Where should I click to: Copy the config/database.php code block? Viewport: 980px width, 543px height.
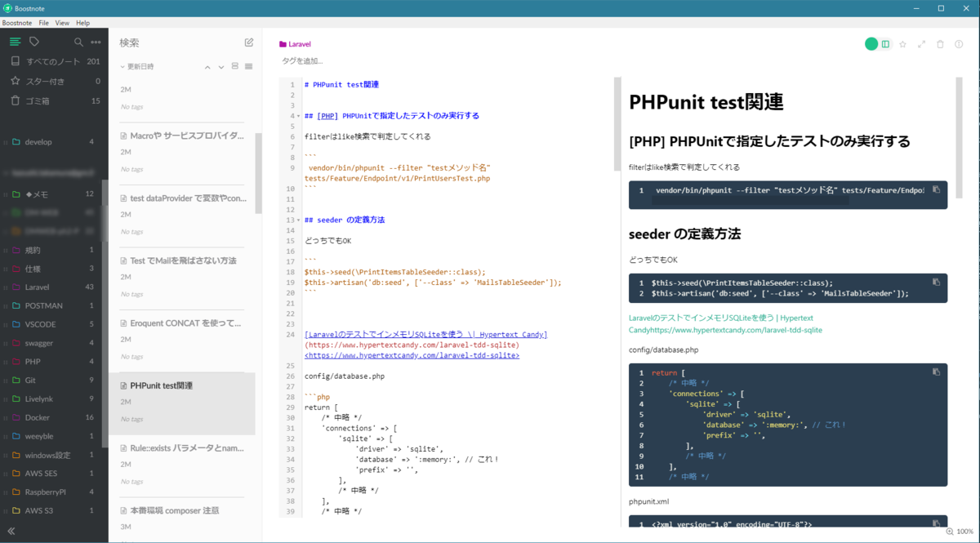936,372
